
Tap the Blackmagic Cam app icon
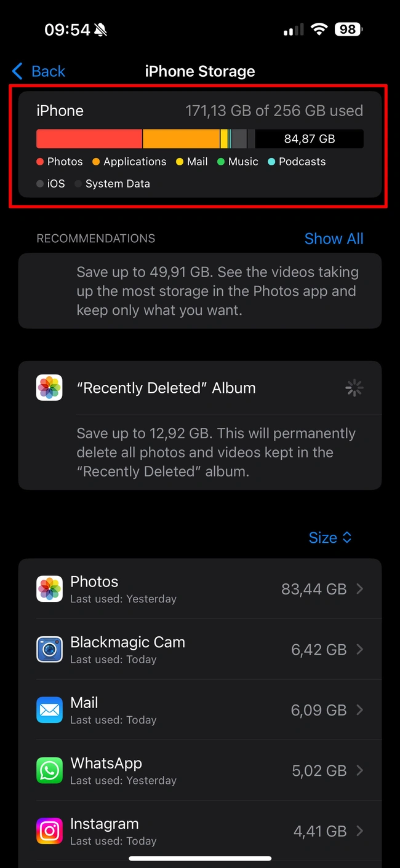49,649
